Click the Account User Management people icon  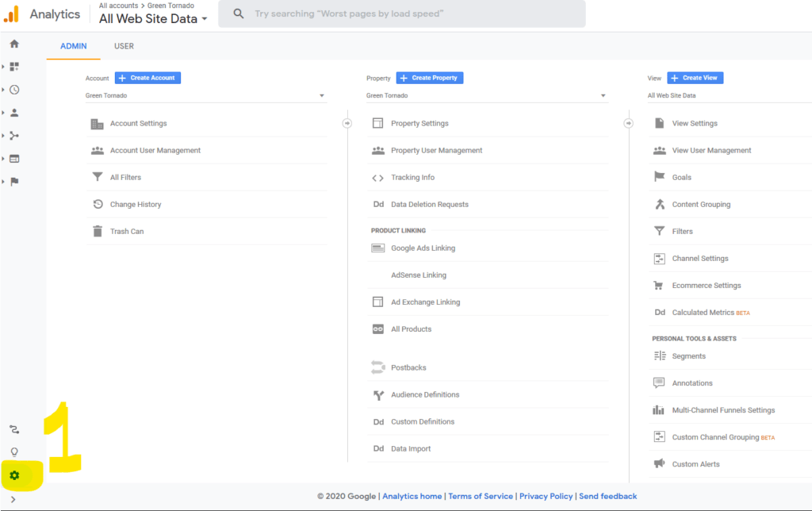coord(98,150)
